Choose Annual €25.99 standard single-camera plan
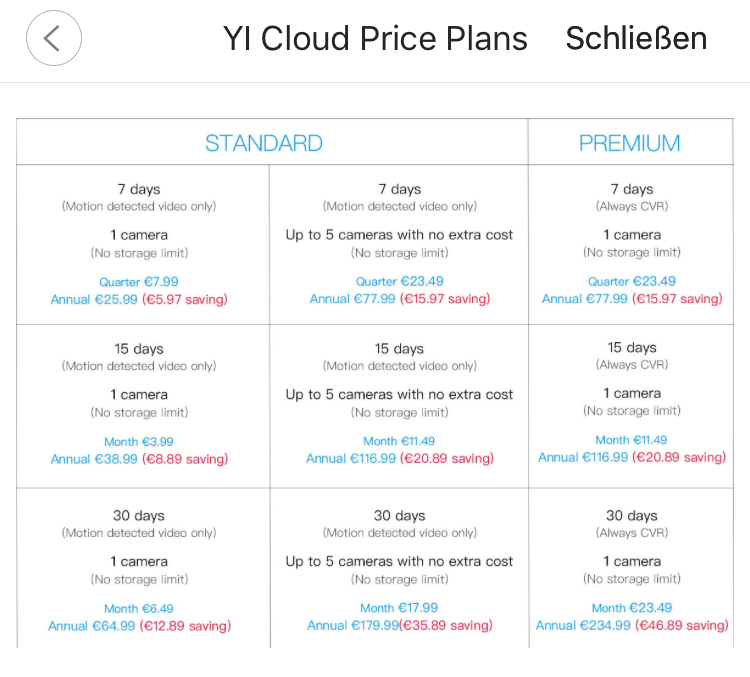Screen dimensions: 750x677 (94, 300)
